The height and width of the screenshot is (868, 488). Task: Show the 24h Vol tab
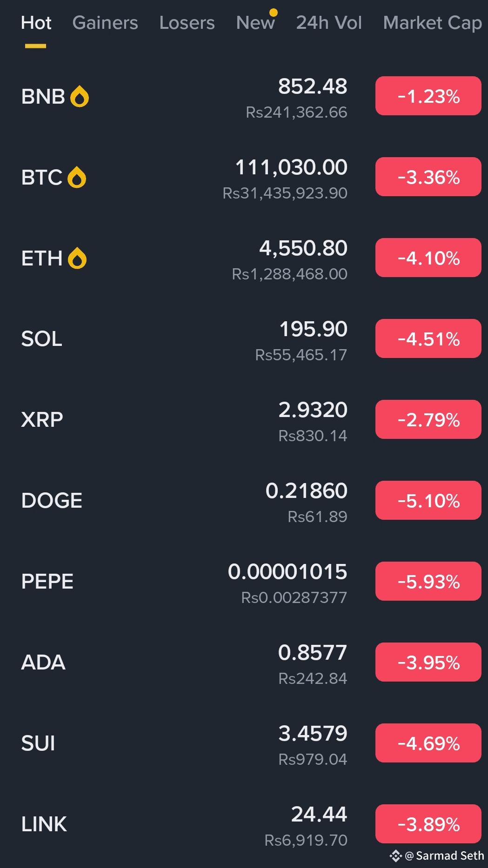[329, 23]
